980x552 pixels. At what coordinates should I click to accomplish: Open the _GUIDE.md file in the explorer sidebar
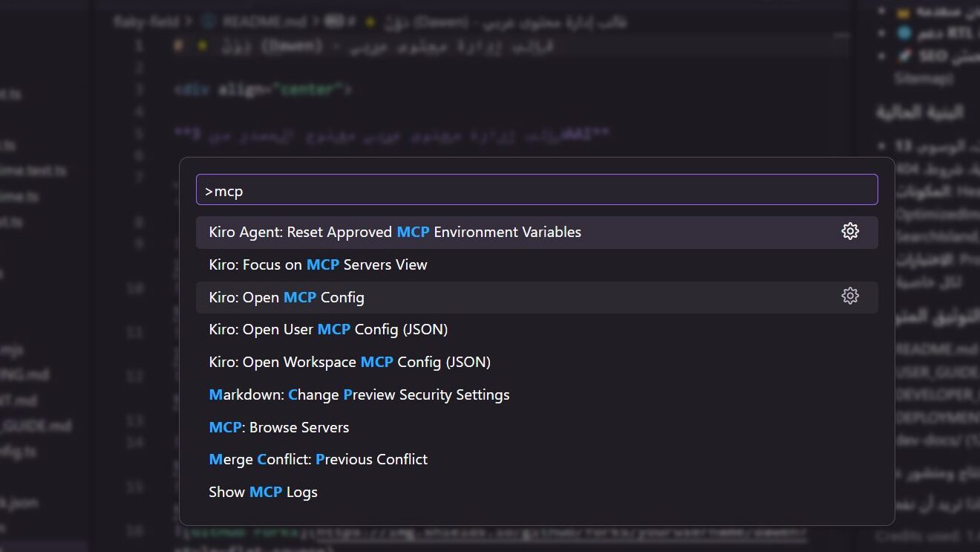[x=35, y=426]
